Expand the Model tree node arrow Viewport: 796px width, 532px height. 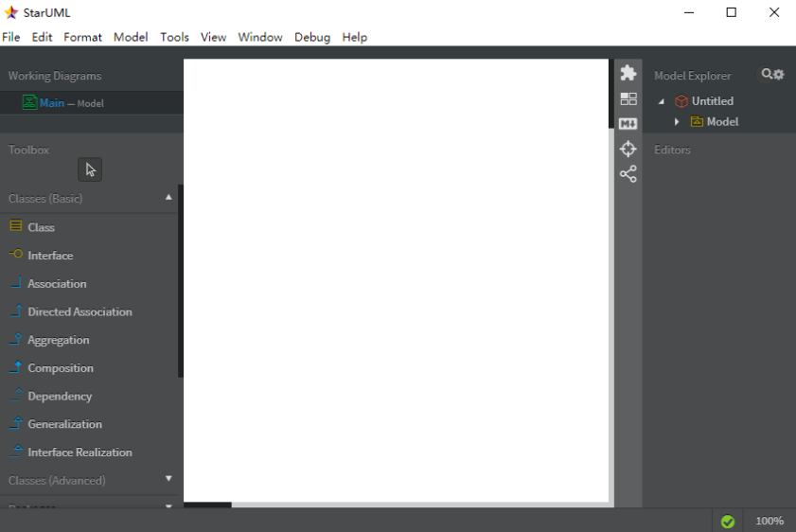pos(677,122)
